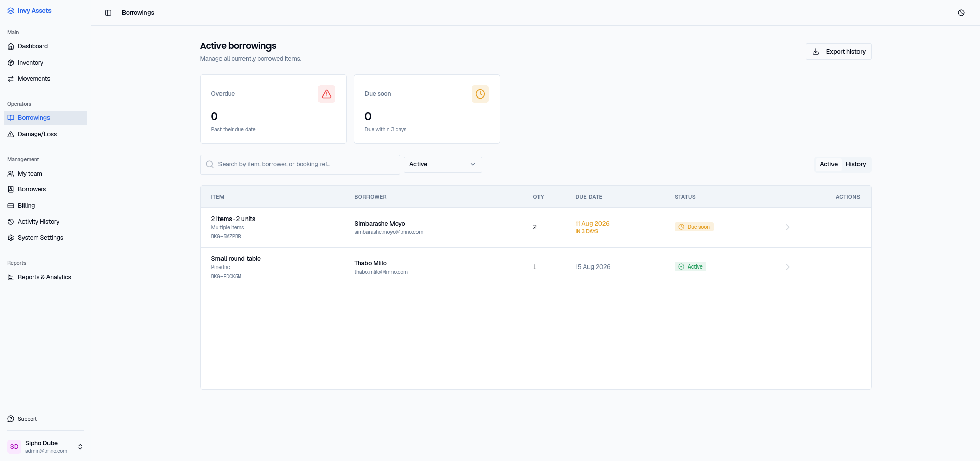The image size is (980, 461).
Task: Open the Damage/Loss section
Action: pyautogui.click(x=45, y=134)
